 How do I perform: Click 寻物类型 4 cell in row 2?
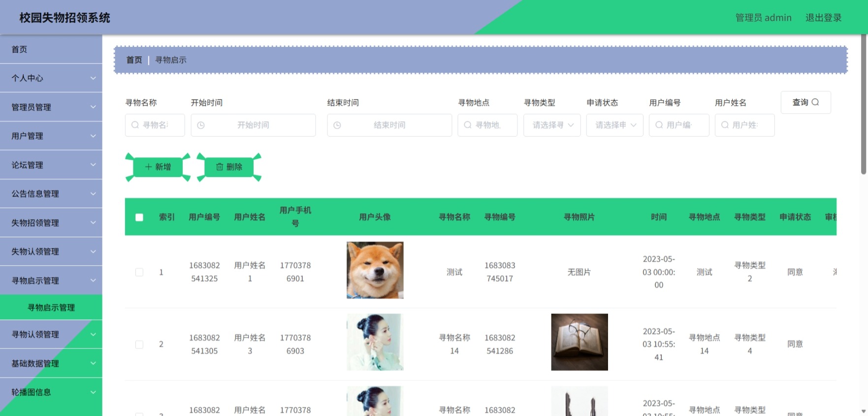point(750,345)
